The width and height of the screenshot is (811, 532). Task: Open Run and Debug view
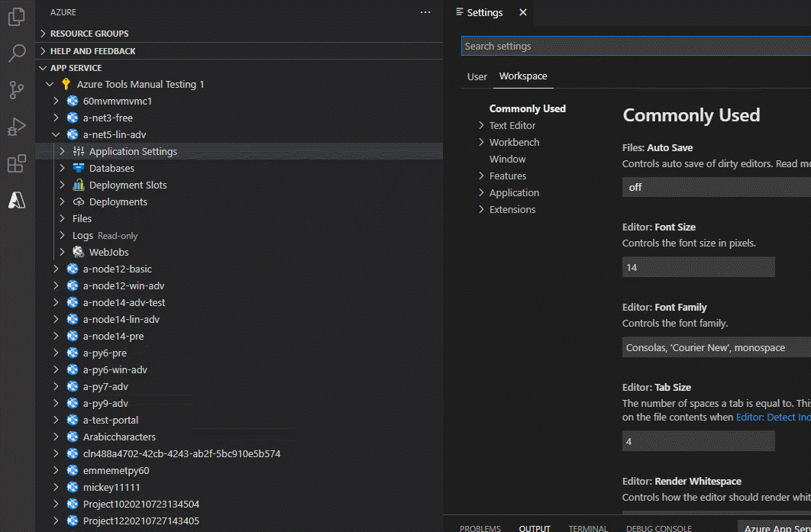click(x=17, y=127)
